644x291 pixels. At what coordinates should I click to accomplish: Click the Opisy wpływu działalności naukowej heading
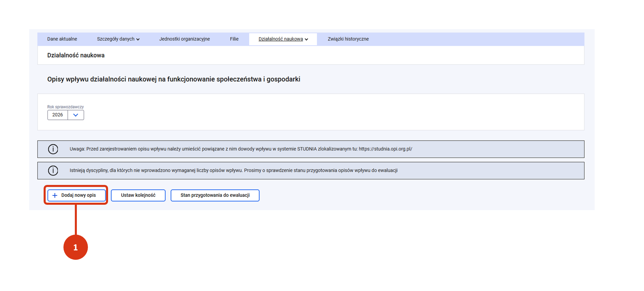(174, 79)
